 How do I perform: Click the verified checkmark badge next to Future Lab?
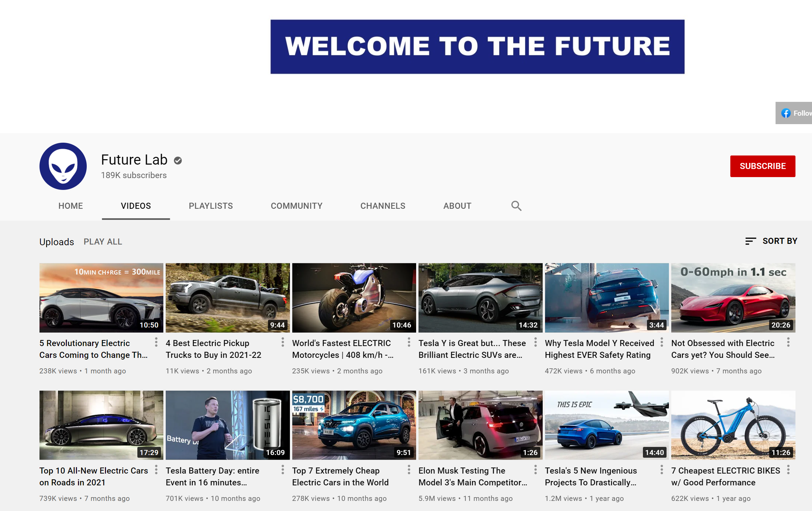click(x=178, y=161)
